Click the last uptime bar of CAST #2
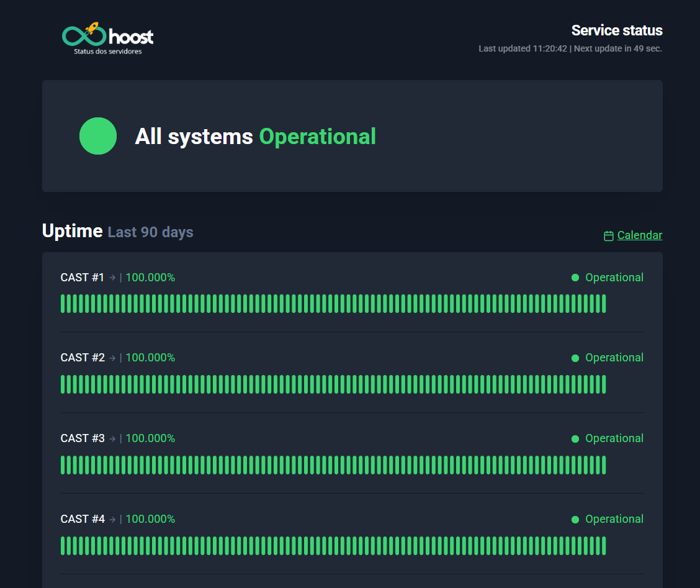Image resolution: width=700 pixels, height=588 pixels. pos(603,384)
